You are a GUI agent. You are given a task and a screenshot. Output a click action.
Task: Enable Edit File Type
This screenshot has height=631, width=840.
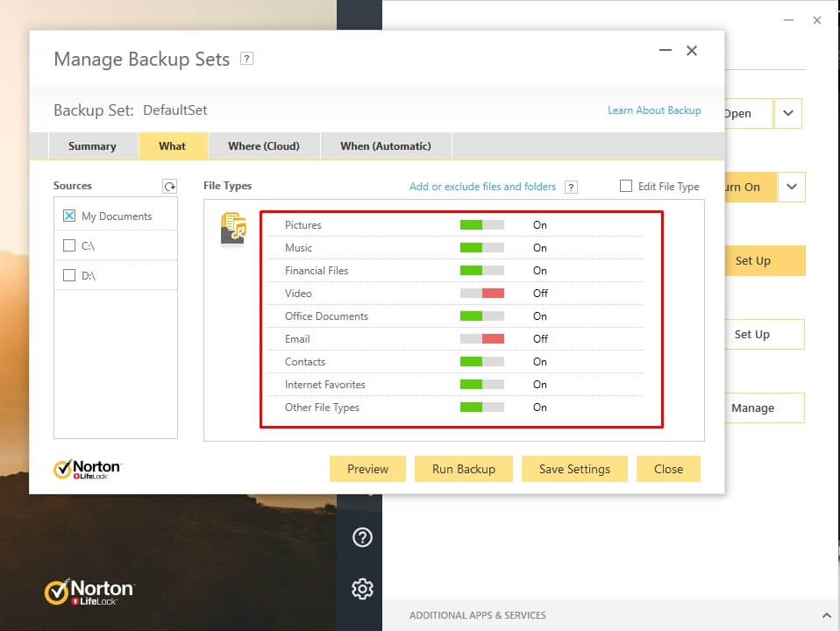tap(627, 186)
